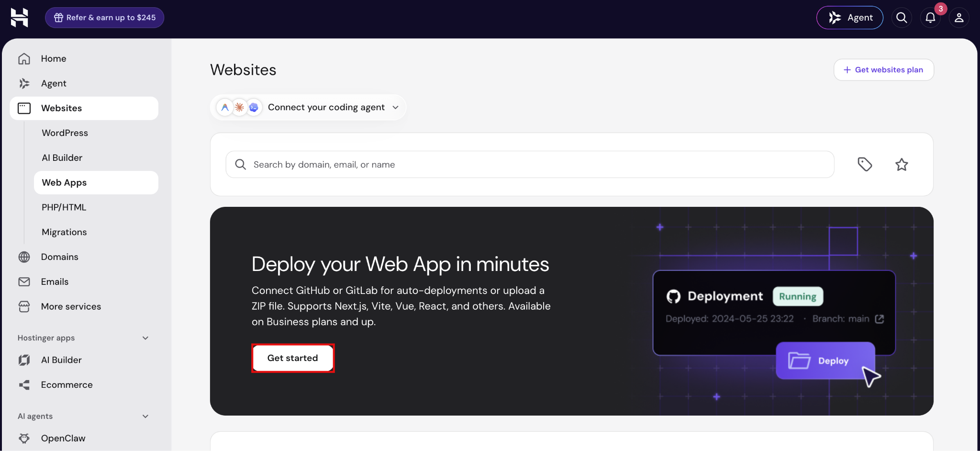Filter websites by tag icon
Viewport: 980px width, 451px height.
[x=865, y=164]
